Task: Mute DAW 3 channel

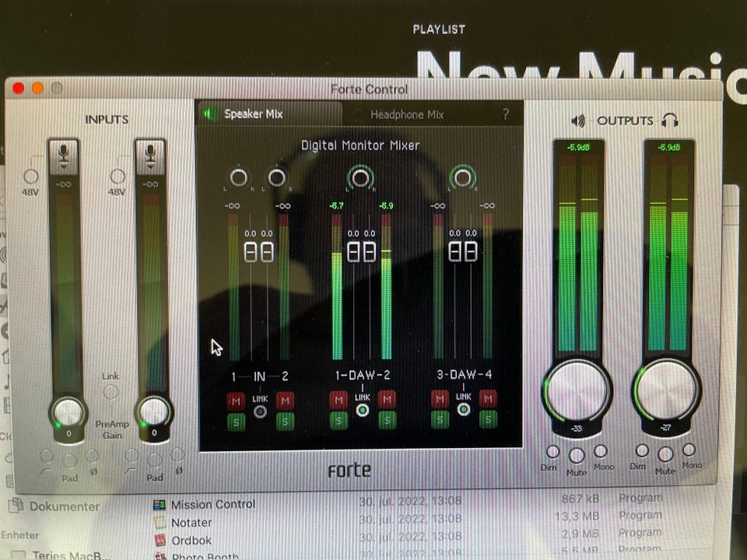Action: click(440, 398)
